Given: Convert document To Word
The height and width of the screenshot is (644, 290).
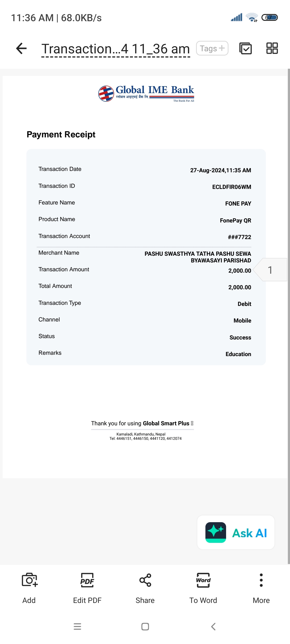Looking at the screenshot, I should 203,588.
